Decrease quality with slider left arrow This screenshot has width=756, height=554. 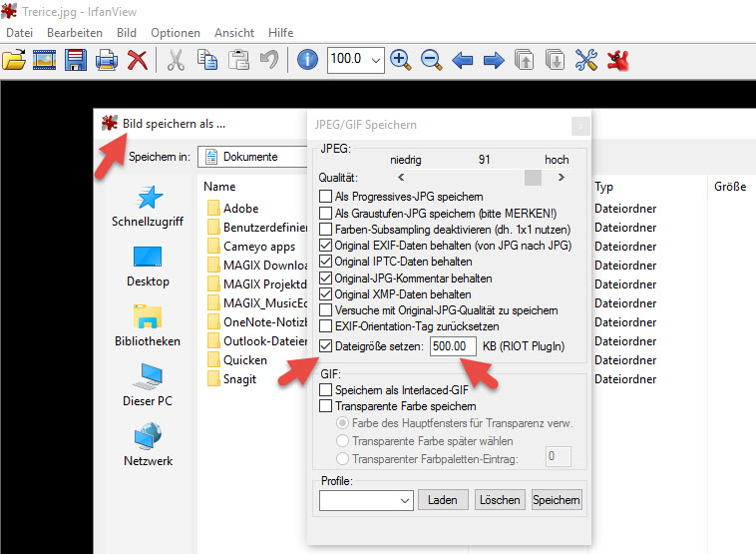[x=401, y=178]
